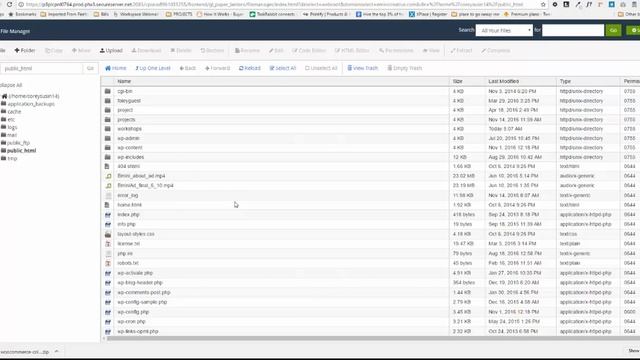Click Select All files
The width and height of the screenshot is (640, 360).
pos(282,68)
